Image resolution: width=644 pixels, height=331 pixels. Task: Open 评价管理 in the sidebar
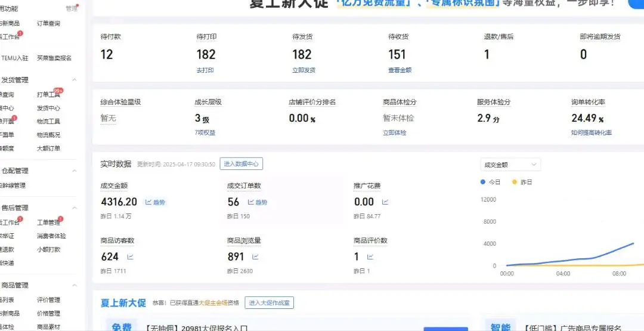click(x=48, y=300)
